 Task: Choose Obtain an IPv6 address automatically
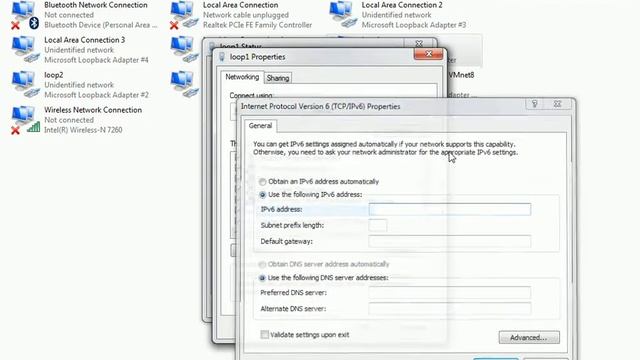(262, 182)
